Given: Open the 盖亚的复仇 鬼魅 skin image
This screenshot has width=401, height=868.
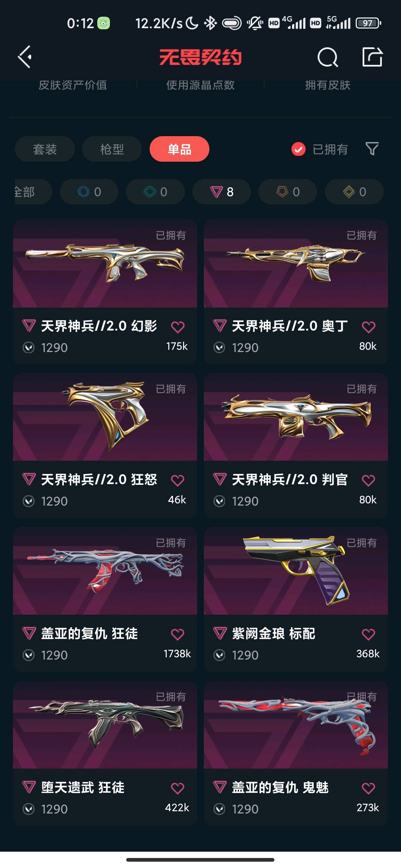Looking at the screenshot, I should (x=296, y=725).
